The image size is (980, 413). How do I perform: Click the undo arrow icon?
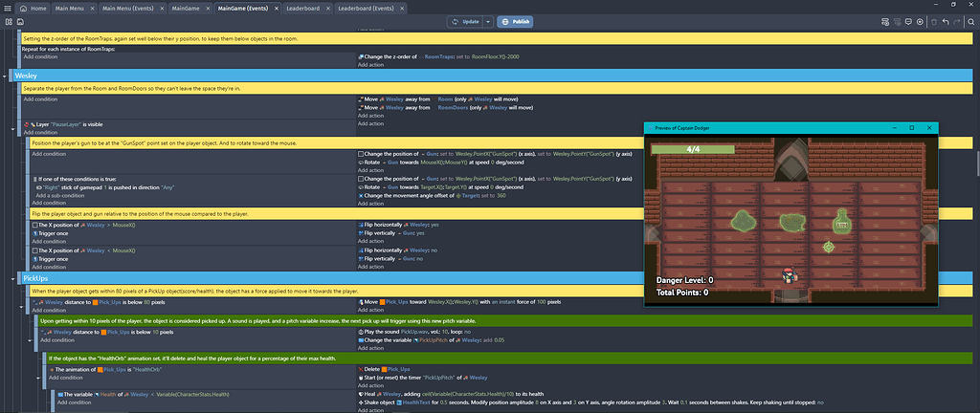(946, 21)
